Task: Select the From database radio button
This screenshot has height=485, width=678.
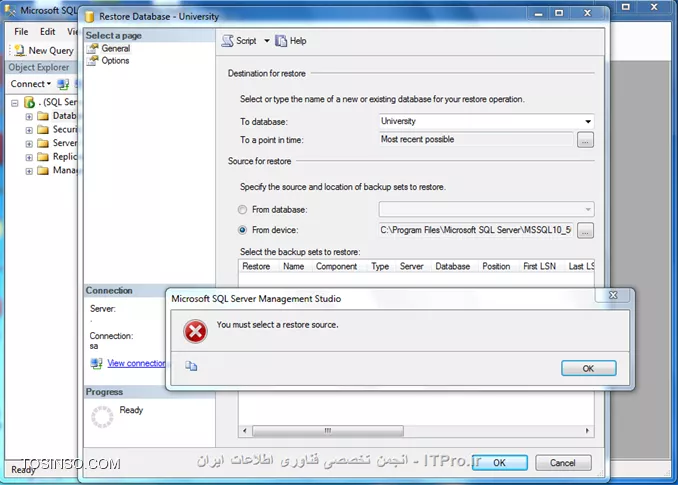Action: (243, 210)
